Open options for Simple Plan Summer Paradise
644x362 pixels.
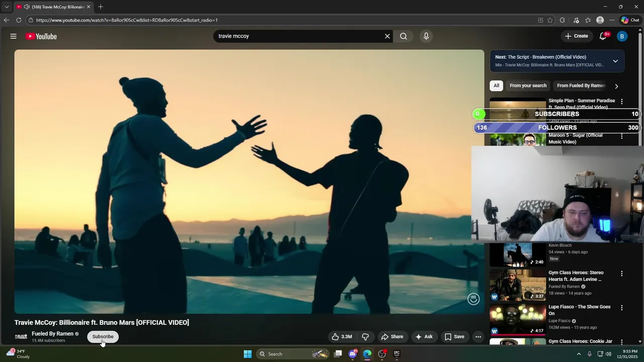tap(622, 102)
